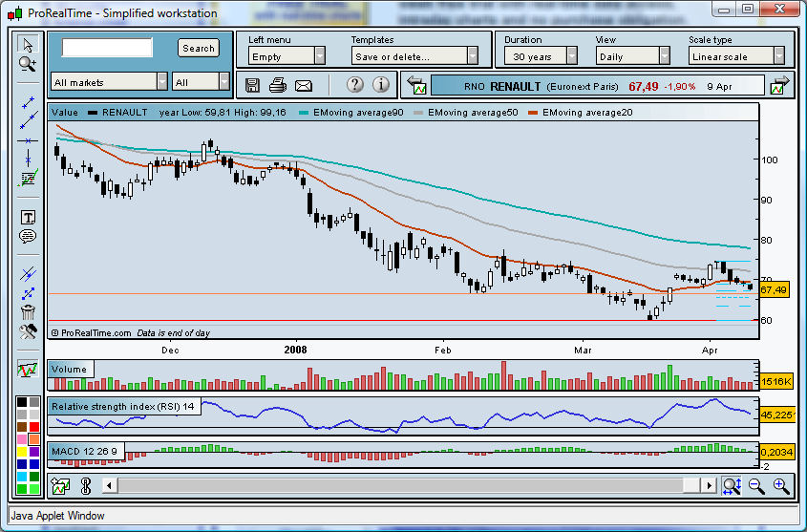
Task: Click the Value panel label
Action: 65,112
